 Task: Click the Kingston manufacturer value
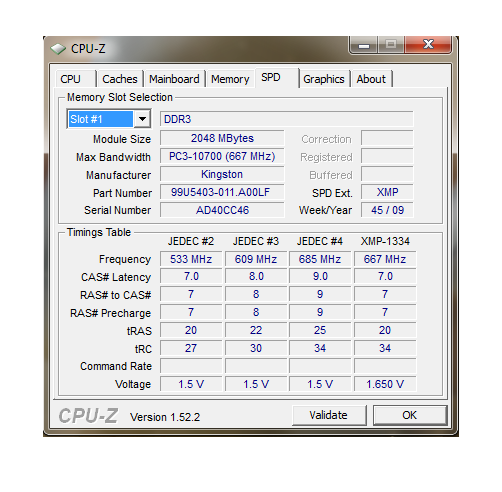(x=222, y=174)
